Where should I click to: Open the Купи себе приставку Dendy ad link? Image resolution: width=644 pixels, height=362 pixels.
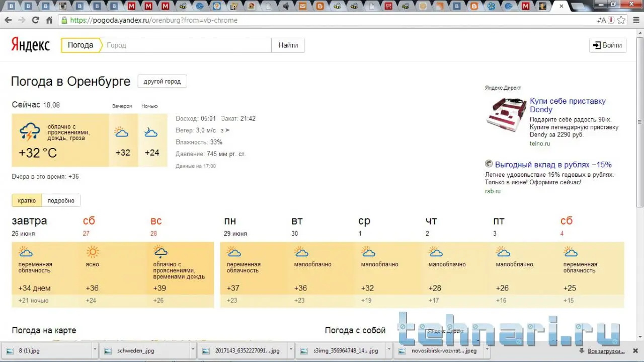point(568,105)
